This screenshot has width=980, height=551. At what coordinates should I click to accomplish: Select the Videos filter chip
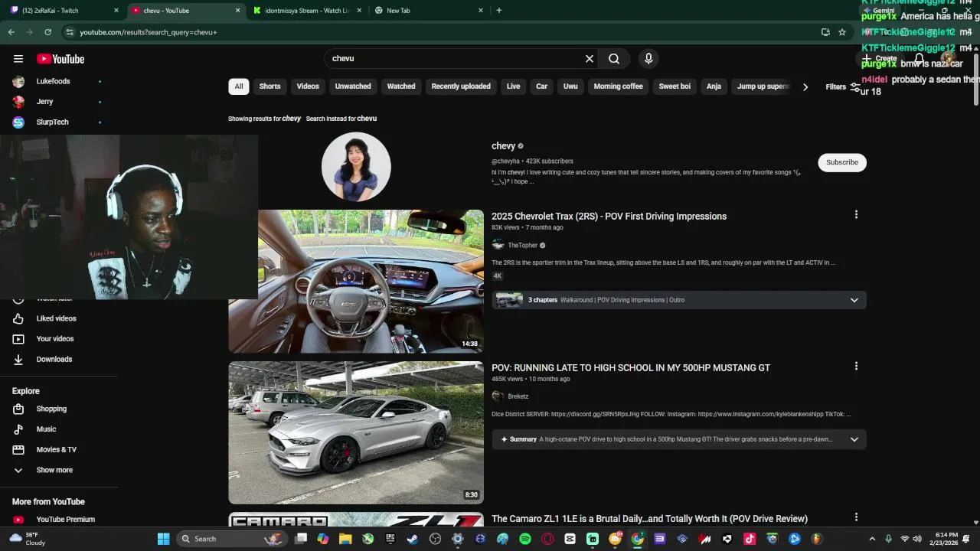(x=308, y=86)
